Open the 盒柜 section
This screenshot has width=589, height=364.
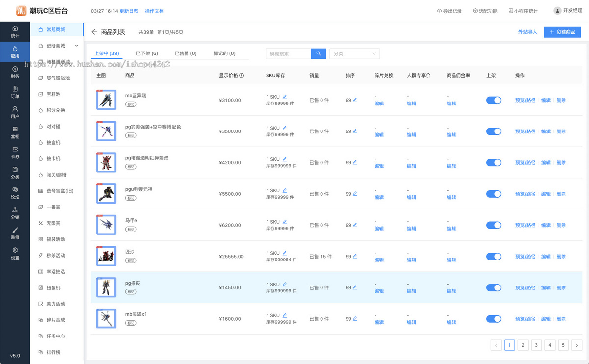coord(15,132)
